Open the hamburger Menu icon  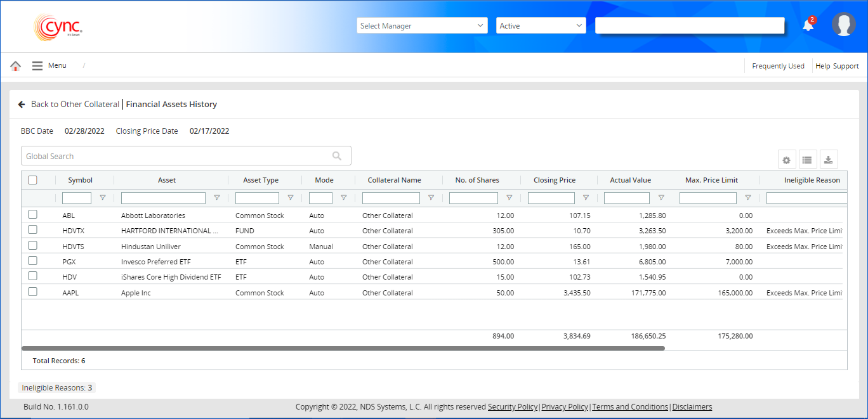[x=37, y=66]
